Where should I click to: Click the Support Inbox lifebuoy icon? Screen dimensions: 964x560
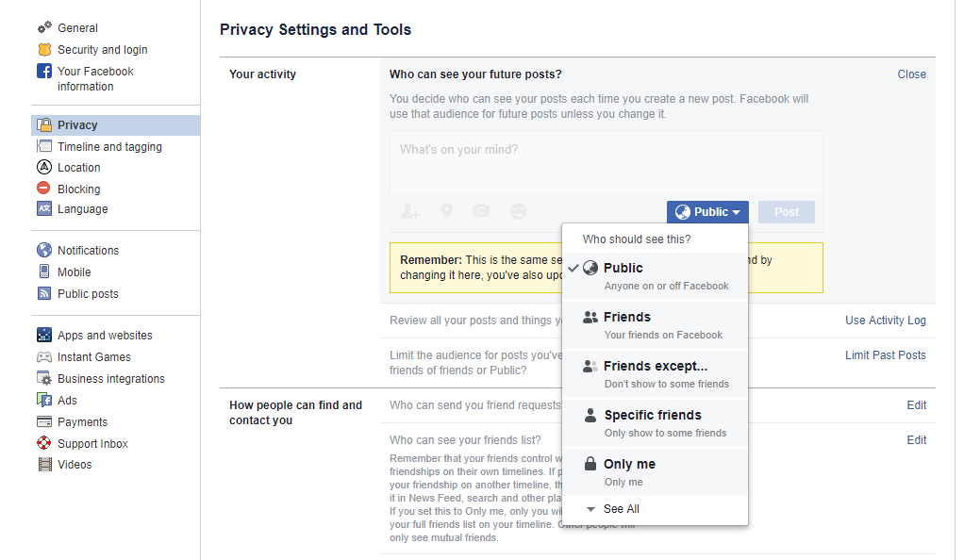click(x=44, y=442)
